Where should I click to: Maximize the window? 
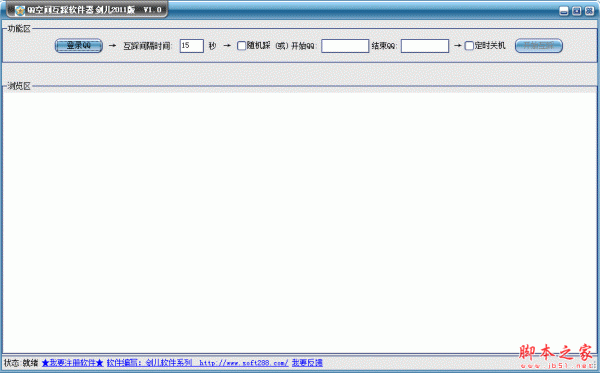[x=577, y=11]
